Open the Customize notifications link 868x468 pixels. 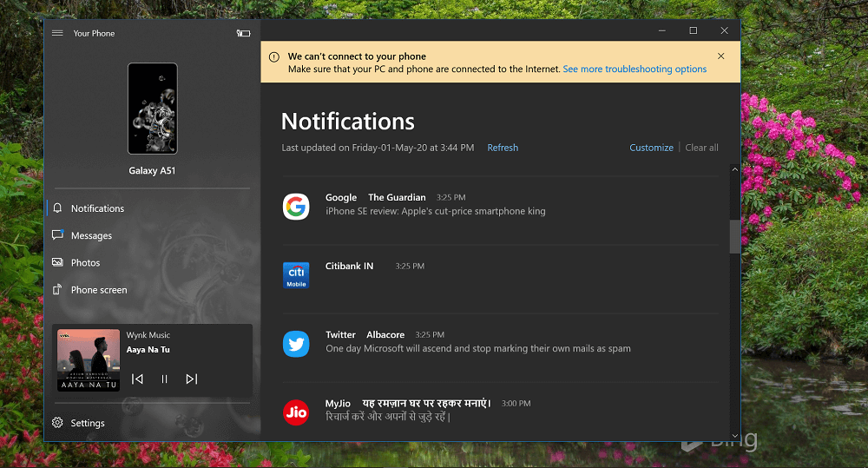tap(651, 148)
